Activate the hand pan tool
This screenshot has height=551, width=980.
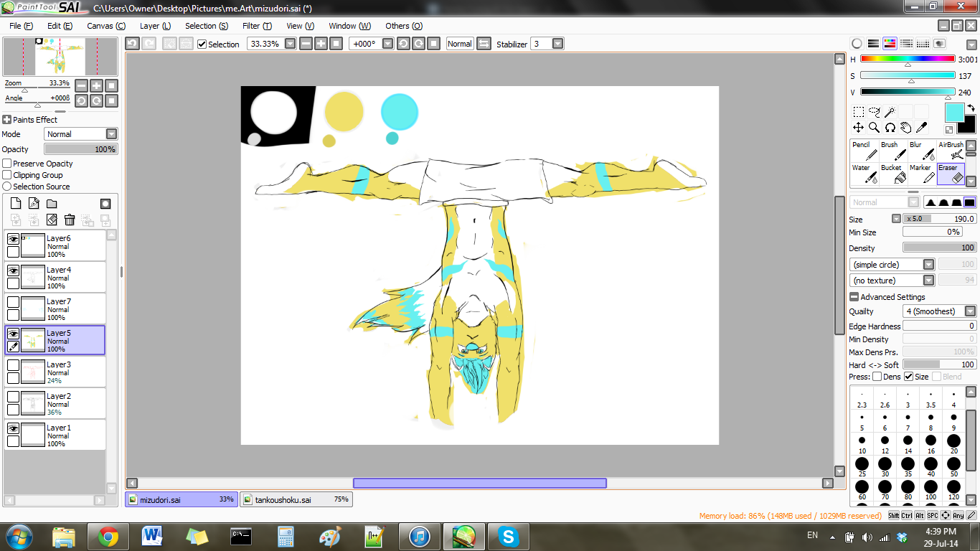905,128
